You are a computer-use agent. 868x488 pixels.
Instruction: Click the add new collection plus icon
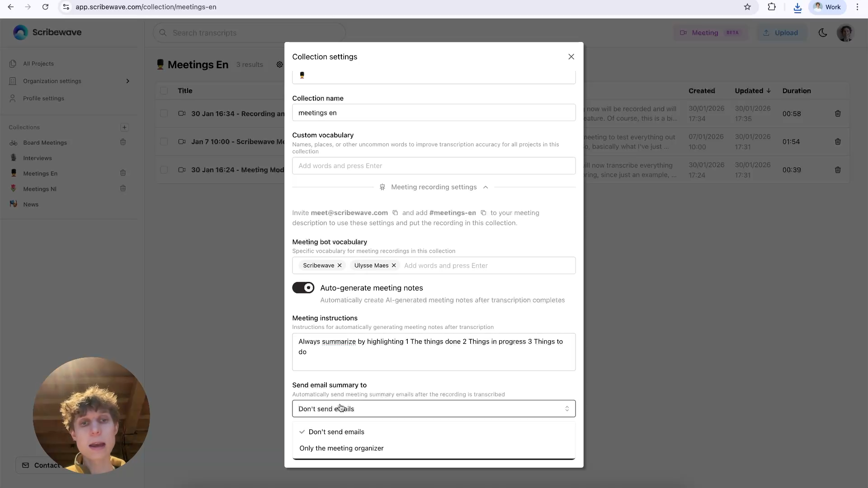[x=124, y=127]
